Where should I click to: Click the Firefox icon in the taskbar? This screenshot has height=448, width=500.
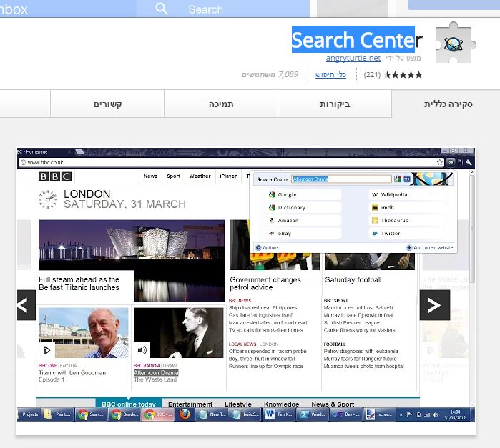point(185,414)
